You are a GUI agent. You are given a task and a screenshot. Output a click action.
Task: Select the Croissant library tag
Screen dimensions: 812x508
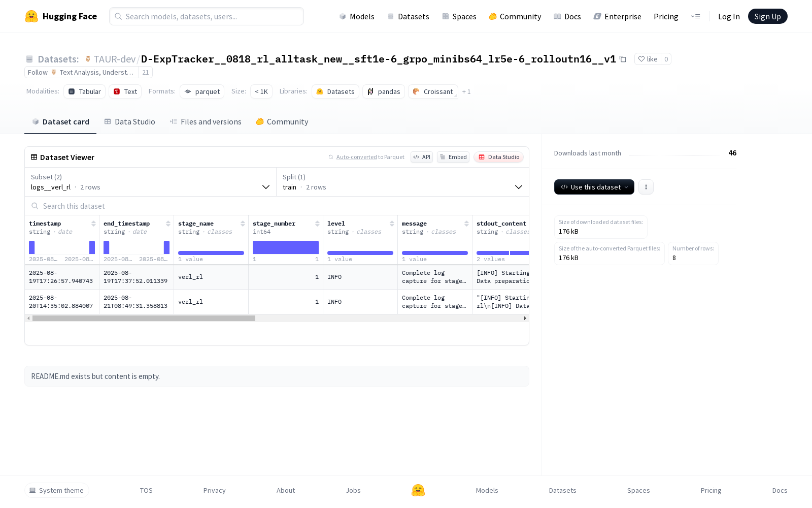[x=433, y=91]
